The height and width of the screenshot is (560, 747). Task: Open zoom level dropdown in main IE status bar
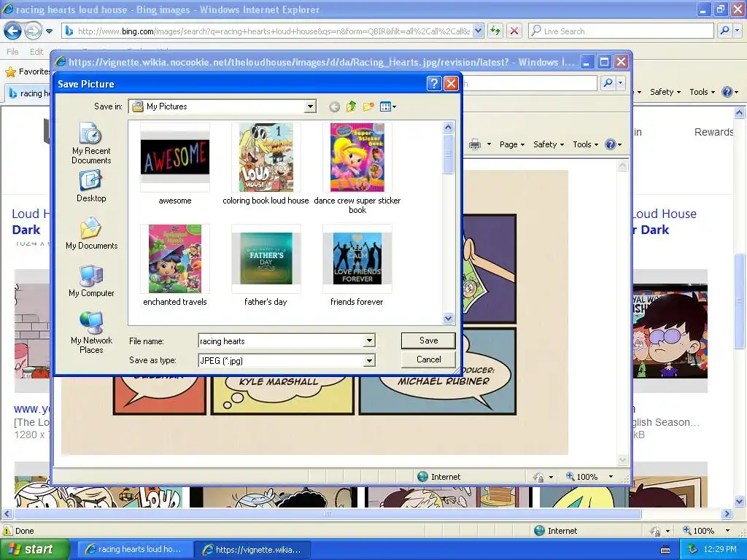pyautogui.click(x=727, y=531)
